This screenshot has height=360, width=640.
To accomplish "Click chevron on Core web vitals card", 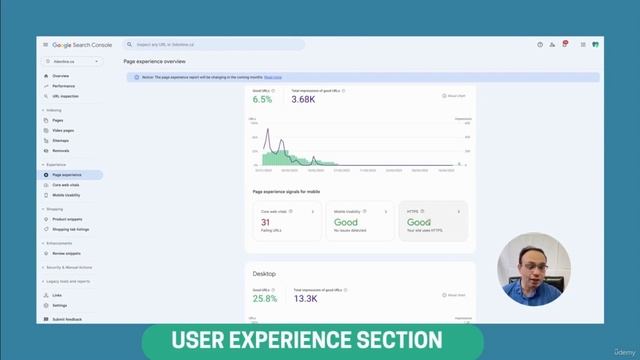I will click(x=313, y=212).
